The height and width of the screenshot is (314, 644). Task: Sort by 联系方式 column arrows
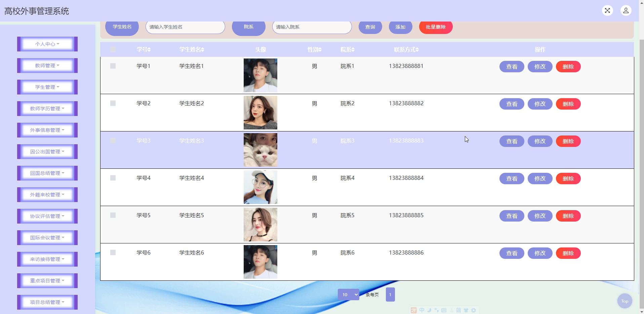(x=417, y=49)
